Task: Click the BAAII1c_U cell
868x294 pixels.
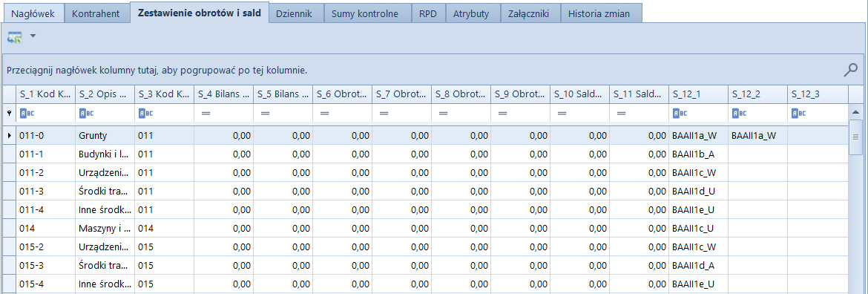Action: [x=698, y=228]
